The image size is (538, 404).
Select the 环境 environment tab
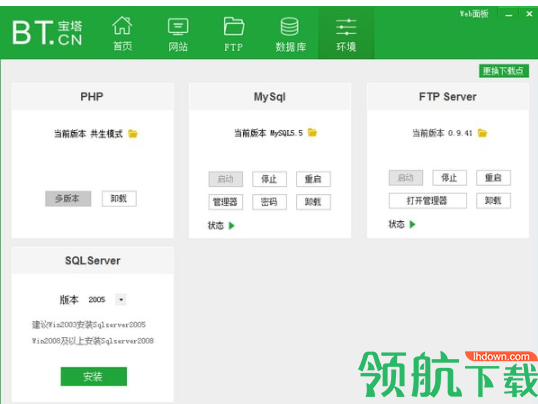[x=346, y=33]
